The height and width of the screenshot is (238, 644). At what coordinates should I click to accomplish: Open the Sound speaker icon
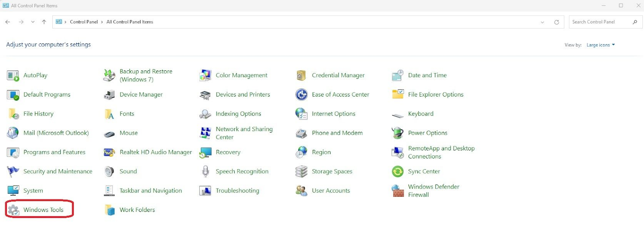pyautogui.click(x=109, y=172)
